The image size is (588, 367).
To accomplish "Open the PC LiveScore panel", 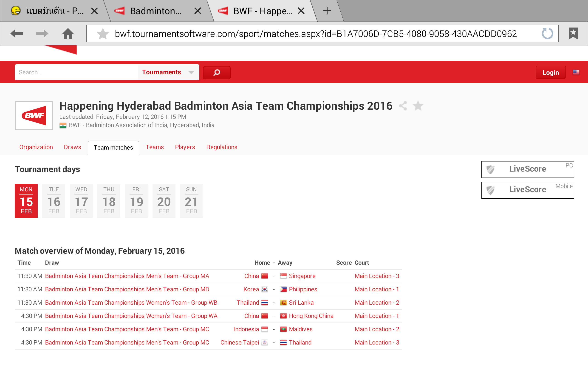I will [528, 169].
